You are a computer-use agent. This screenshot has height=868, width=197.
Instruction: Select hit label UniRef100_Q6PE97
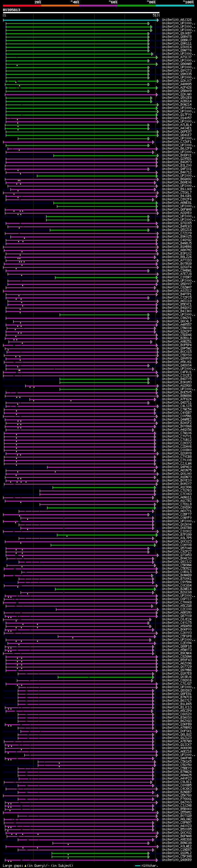click(x=177, y=132)
